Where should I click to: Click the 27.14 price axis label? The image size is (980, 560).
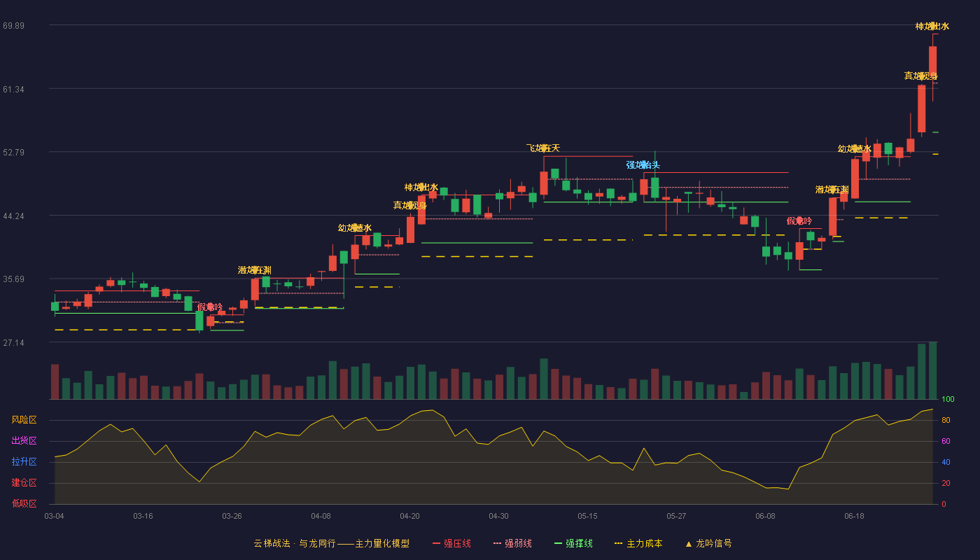pyautogui.click(x=13, y=343)
